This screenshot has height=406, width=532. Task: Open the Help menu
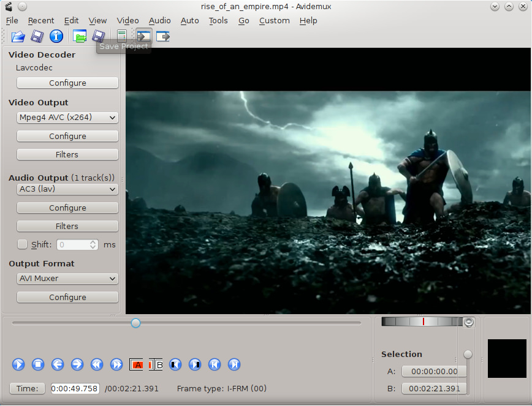308,21
